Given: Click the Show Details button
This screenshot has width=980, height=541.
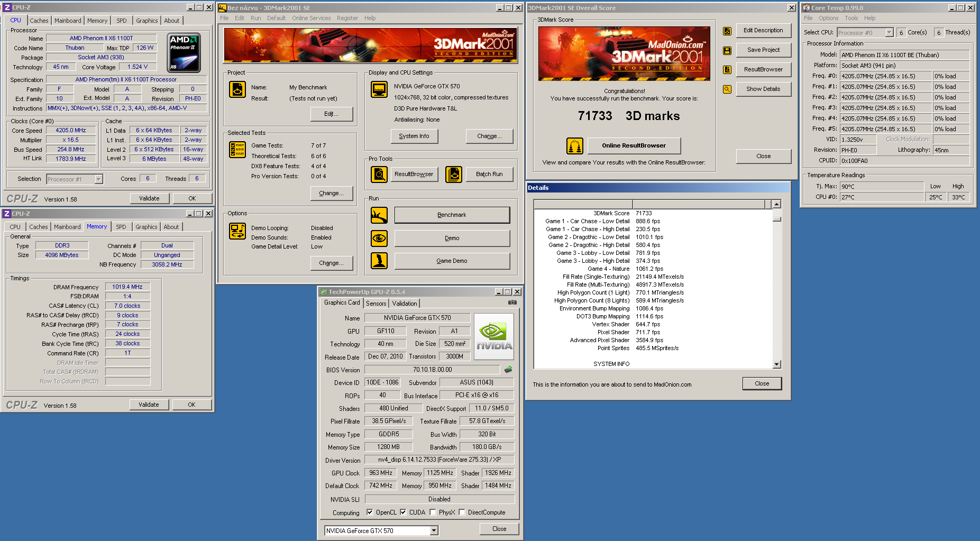Looking at the screenshot, I should click(x=763, y=89).
